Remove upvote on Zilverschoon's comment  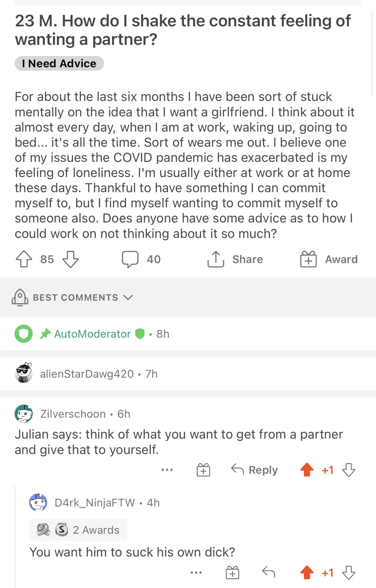pos(307,470)
